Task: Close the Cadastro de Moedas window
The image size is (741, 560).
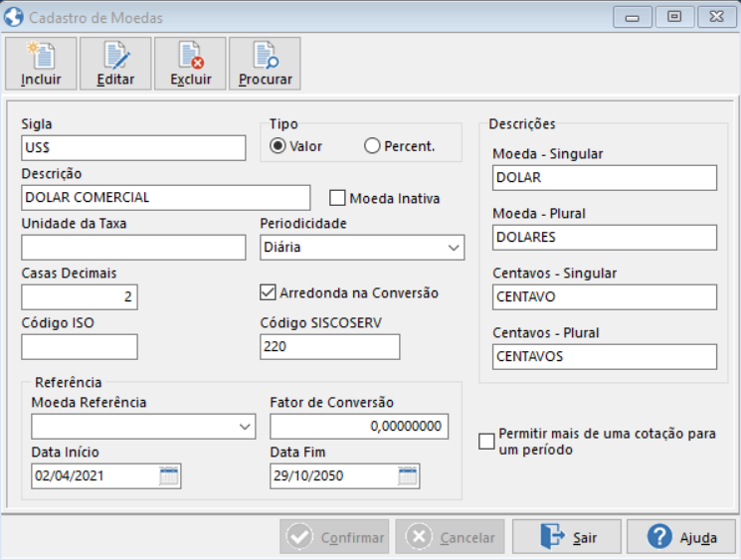Action: tap(716, 18)
